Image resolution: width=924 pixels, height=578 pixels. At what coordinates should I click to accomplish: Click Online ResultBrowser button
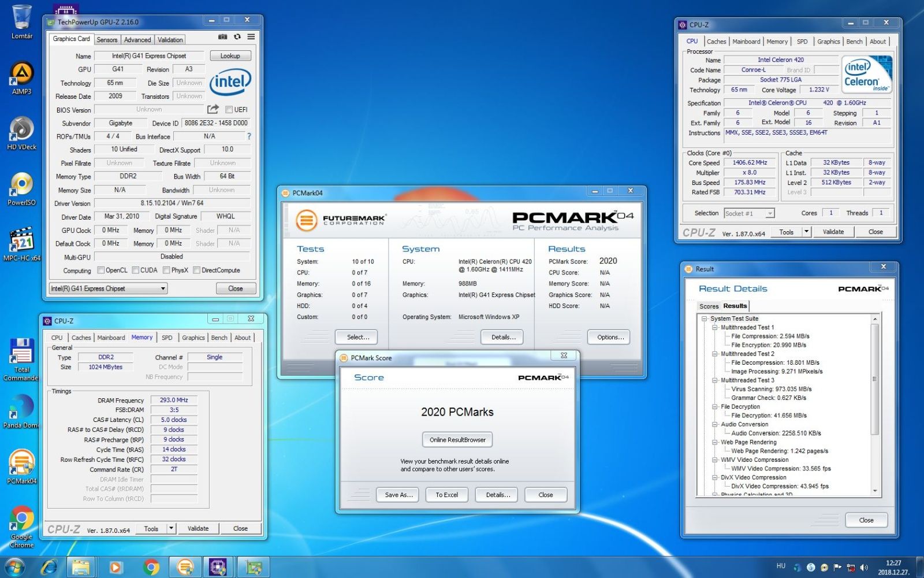point(457,440)
